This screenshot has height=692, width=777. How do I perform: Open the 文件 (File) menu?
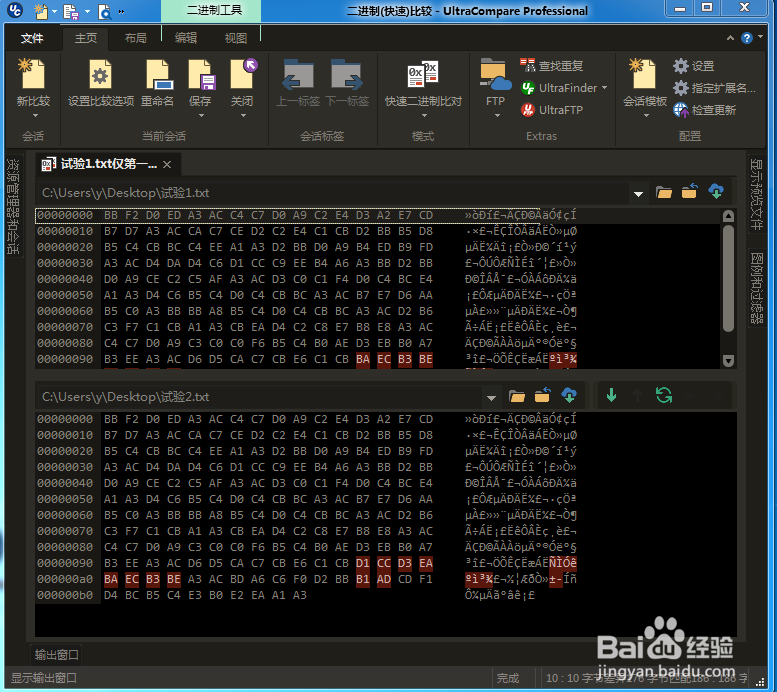click(x=32, y=38)
